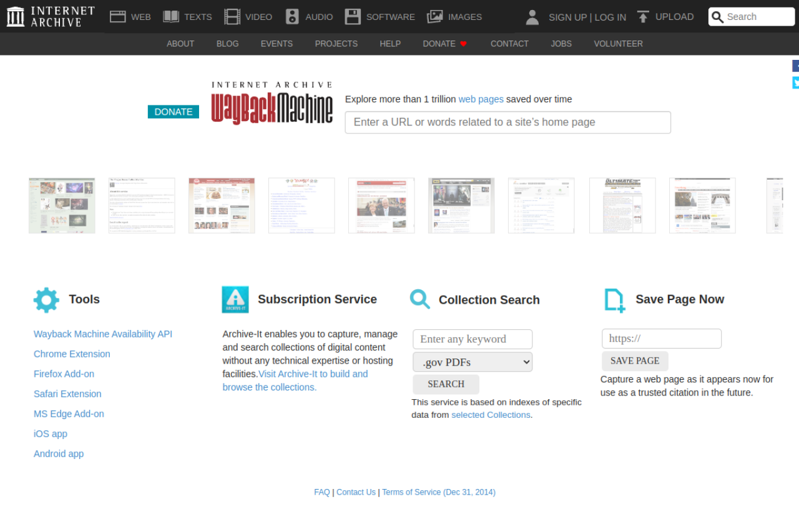Open the Software floppy disk icon

tap(353, 17)
